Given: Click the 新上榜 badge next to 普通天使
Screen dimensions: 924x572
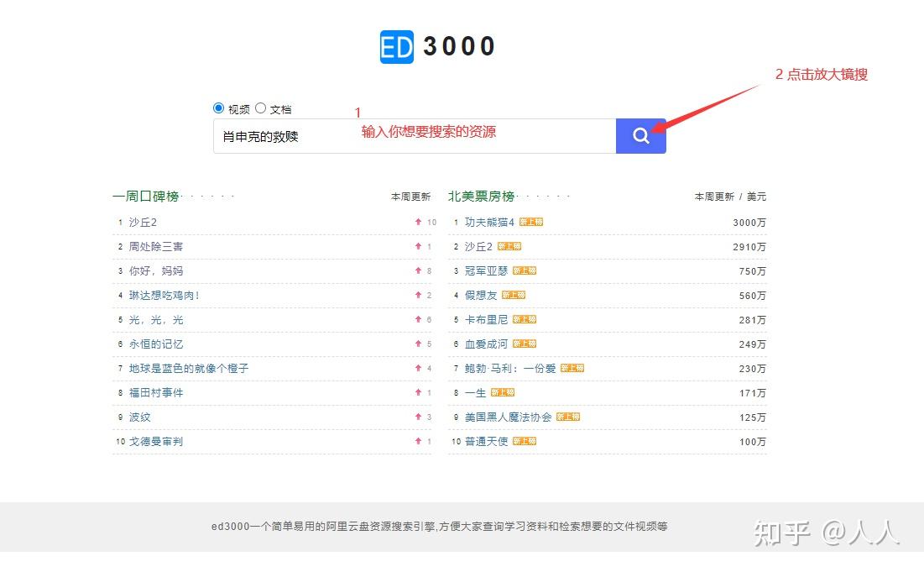Looking at the screenshot, I should click(x=523, y=441).
